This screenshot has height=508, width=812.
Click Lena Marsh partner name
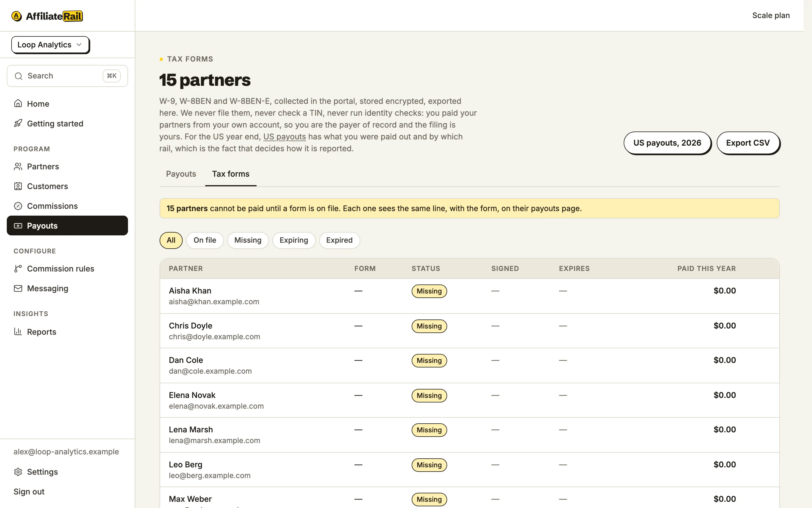click(x=191, y=429)
